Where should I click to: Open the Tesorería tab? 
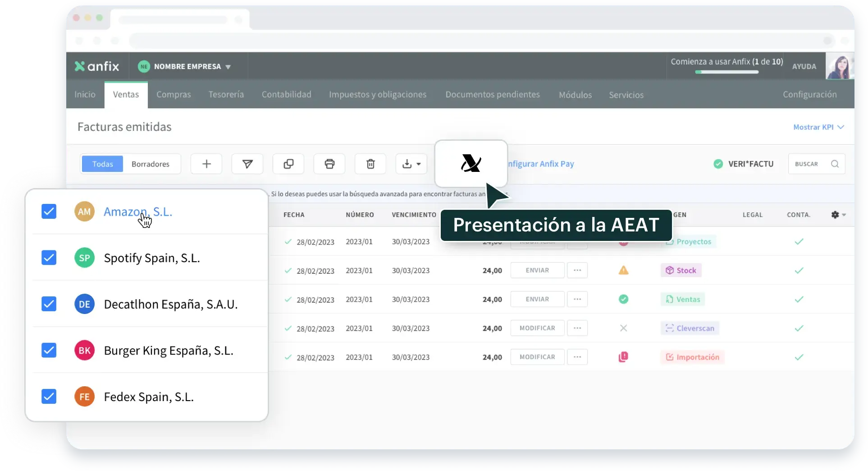click(x=226, y=95)
